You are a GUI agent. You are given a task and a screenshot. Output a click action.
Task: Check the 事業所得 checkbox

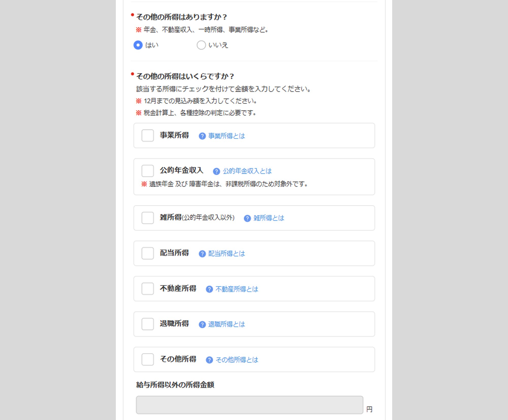148,136
